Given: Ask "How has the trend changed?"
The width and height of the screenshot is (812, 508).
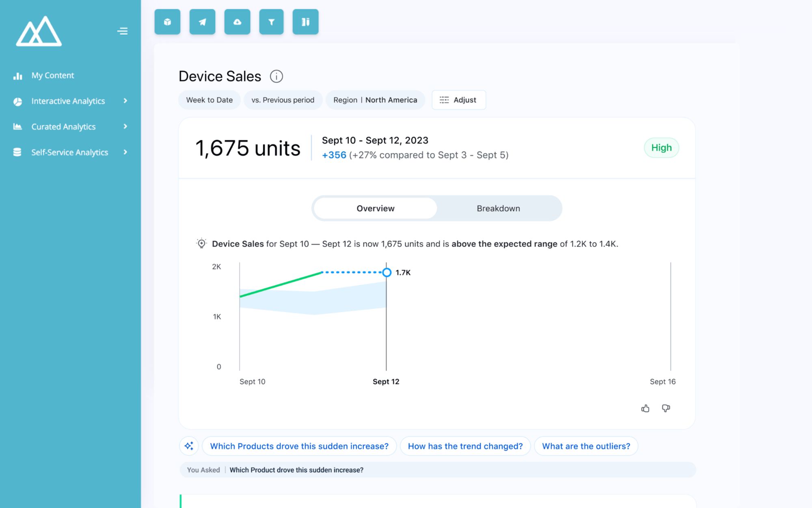Looking at the screenshot, I should [x=465, y=446].
